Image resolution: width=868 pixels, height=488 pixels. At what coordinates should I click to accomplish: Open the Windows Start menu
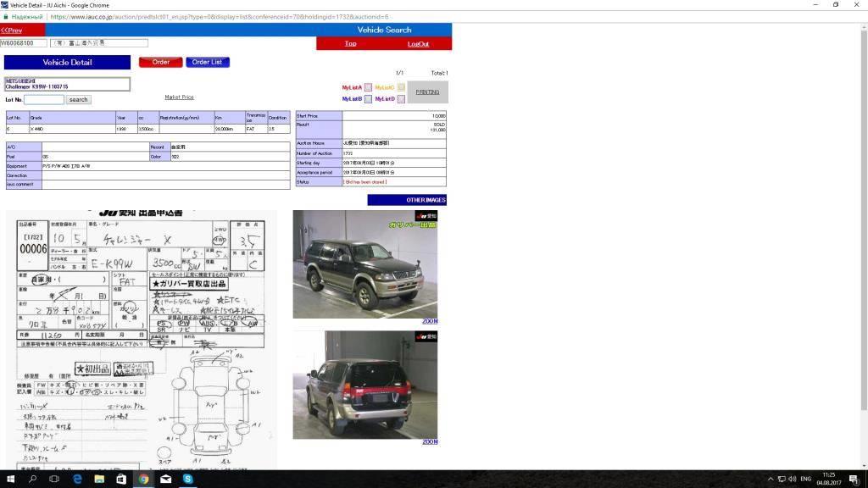tap(10, 479)
